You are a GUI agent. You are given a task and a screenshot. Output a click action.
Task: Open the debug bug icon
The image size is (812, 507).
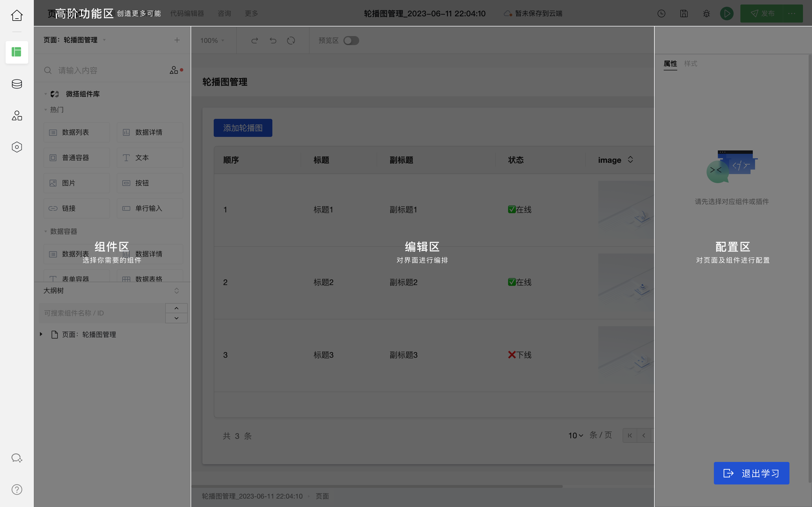706,14
